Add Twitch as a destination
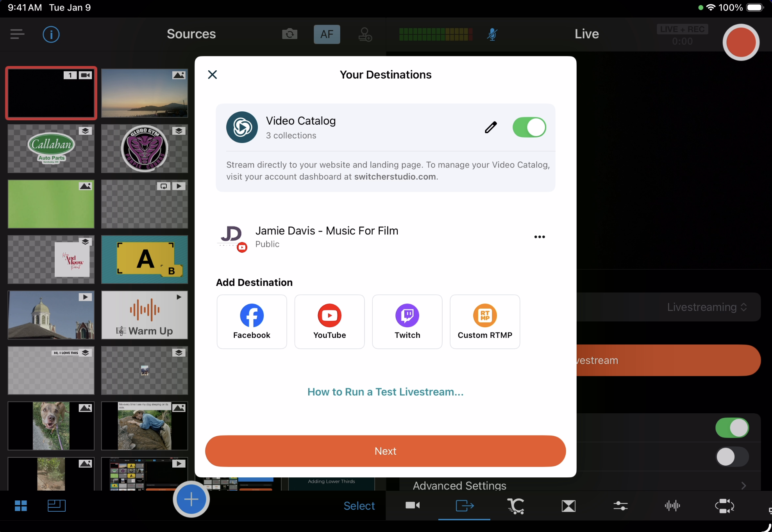The image size is (772, 532). click(x=407, y=321)
